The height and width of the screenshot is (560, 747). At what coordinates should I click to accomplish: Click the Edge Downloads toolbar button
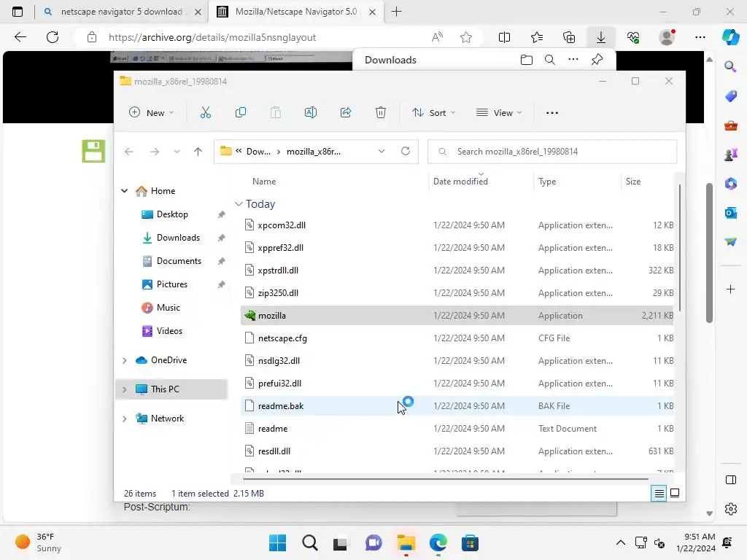click(x=601, y=37)
